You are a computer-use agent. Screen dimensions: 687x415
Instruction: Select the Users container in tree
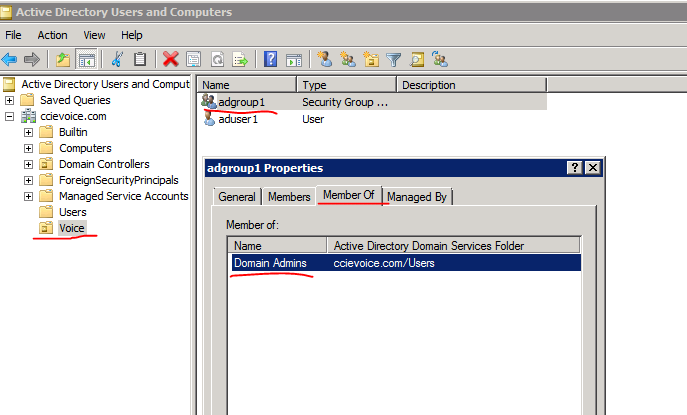[73, 212]
